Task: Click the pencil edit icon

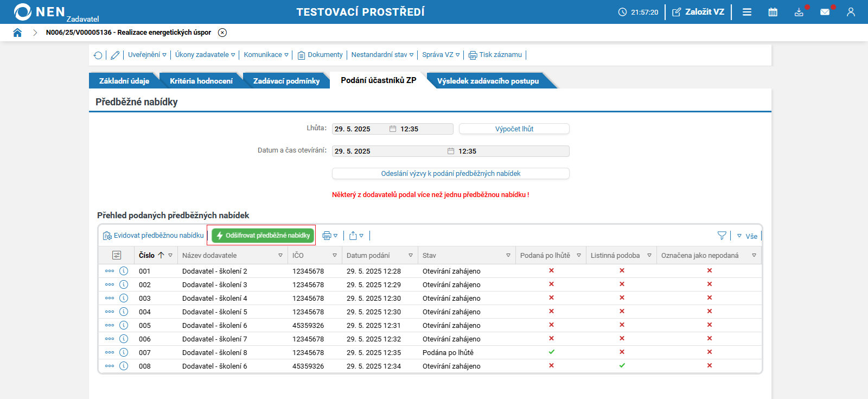Action: coord(115,55)
